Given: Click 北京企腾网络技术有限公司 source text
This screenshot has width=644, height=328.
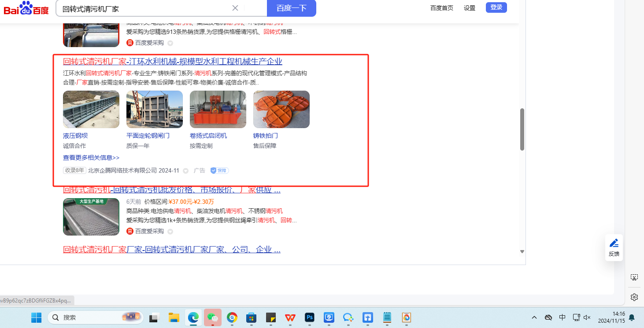Looking at the screenshot, I should point(122,170).
